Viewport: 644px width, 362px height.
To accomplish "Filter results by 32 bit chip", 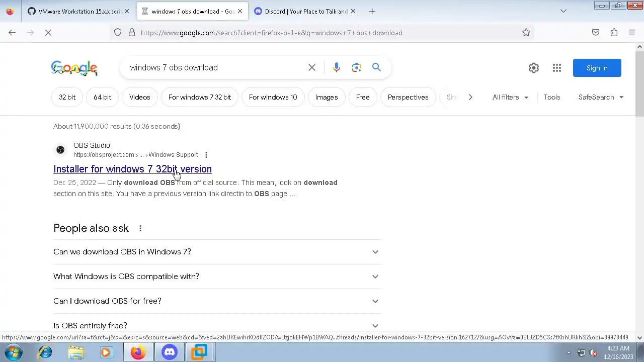I will [x=67, y=97].
